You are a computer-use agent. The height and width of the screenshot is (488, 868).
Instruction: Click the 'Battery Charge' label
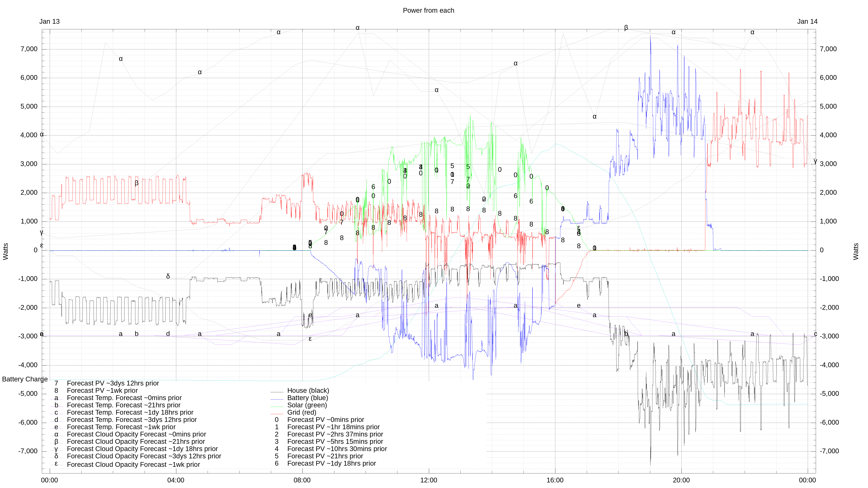tap(25, 379)
